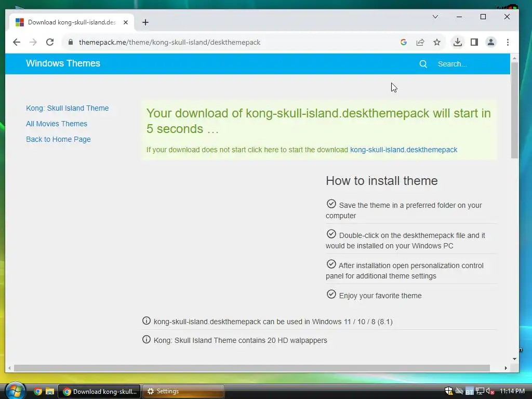532x399 pixels.
Task: Open network tray icon
Action: (480, 391)
